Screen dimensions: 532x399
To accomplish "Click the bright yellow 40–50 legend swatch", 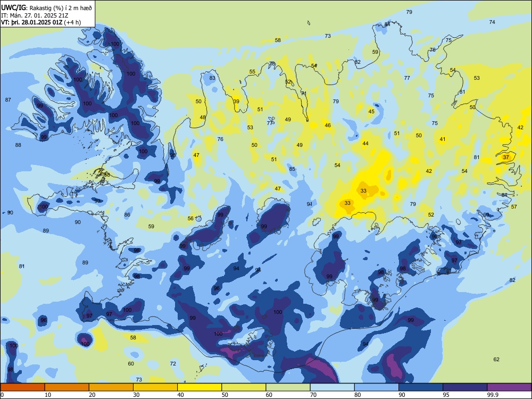I will (199, 387).
